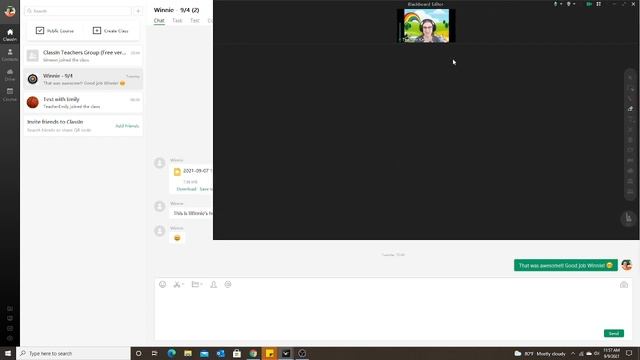Click the search field in chat list
This screenshot has width=640, height=360.
coord(78,11)
